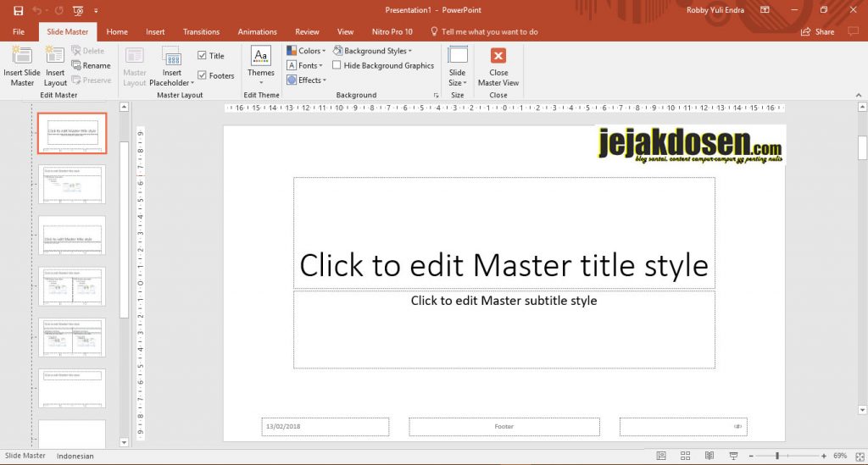Switch to the Transitions tab
Viewport: 868px width, 465px height.
coord(201,31)
